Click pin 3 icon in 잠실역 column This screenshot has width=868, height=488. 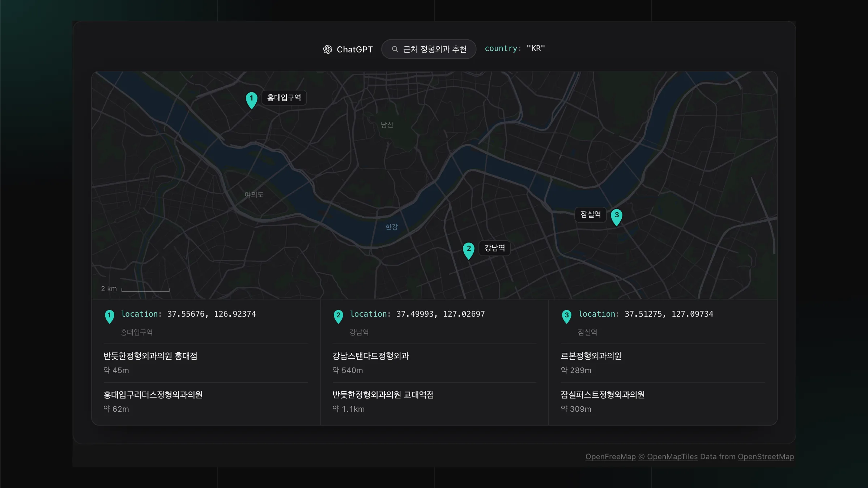click(566, 316)
